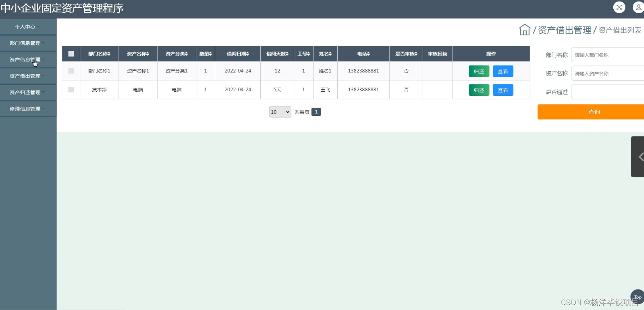Check the row for 部门名称1
This screenshot has width=644, height=310.
(x=71, y=71)
